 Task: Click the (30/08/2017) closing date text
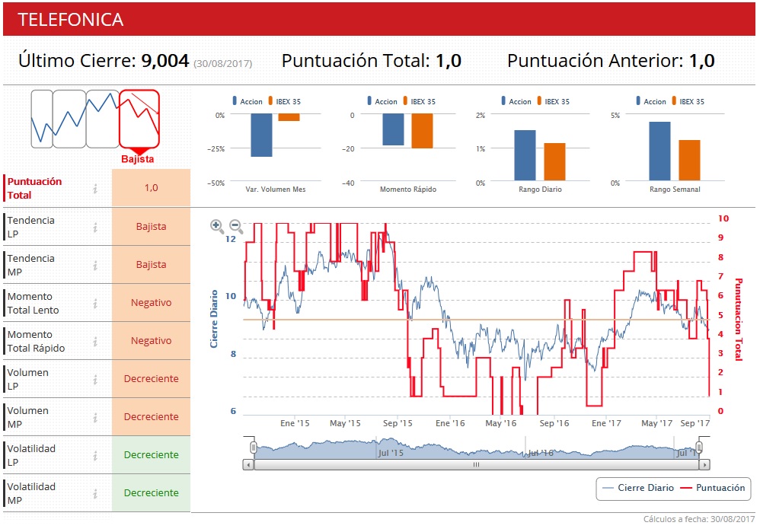223,63
